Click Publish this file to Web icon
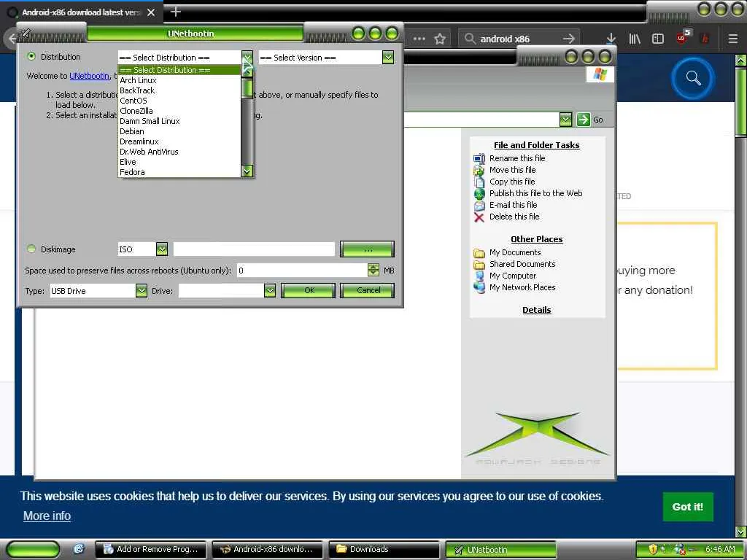Viewport: 747px width, 560px height. pyautogui.click(x=479, y=193)
